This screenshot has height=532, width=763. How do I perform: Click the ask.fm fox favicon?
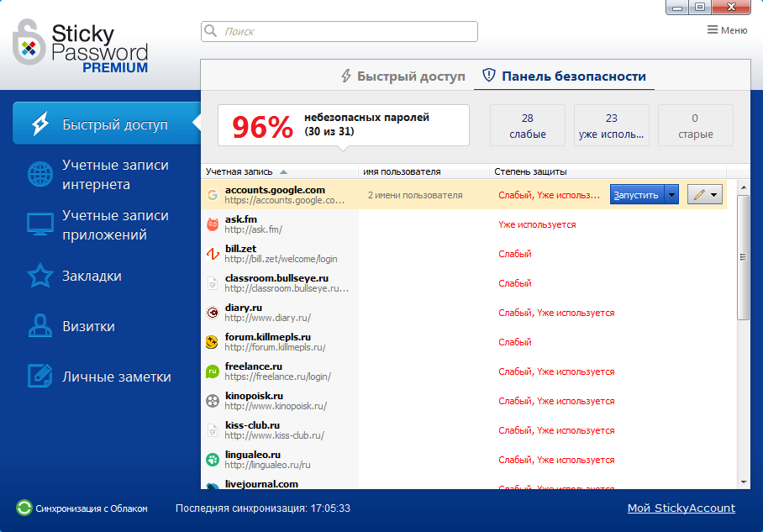point(213,224)
